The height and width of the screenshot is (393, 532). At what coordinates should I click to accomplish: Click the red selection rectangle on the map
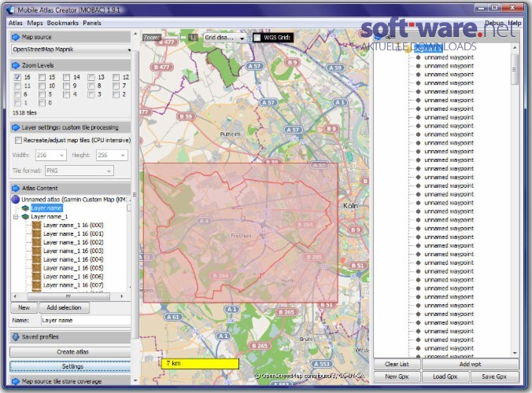coord(241,233)
